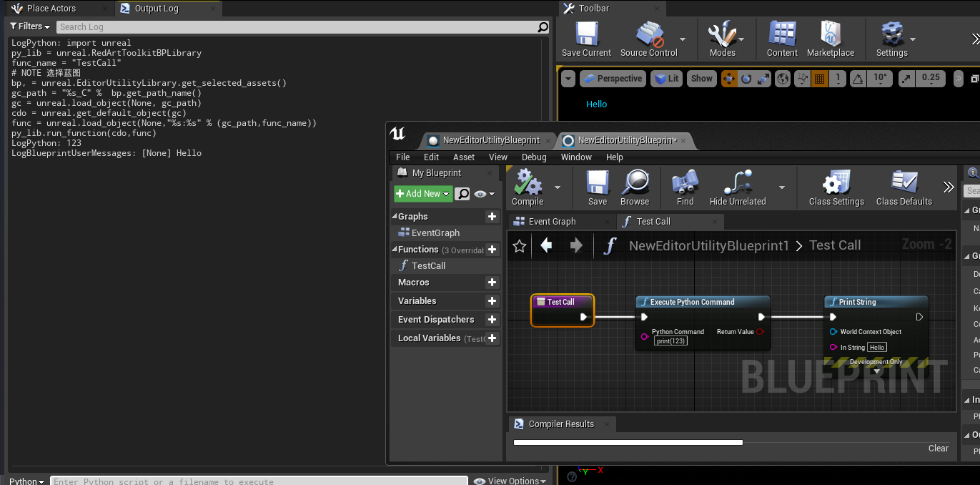Open the Debug menu in the blueprint editor

click(x=534, y=157)
